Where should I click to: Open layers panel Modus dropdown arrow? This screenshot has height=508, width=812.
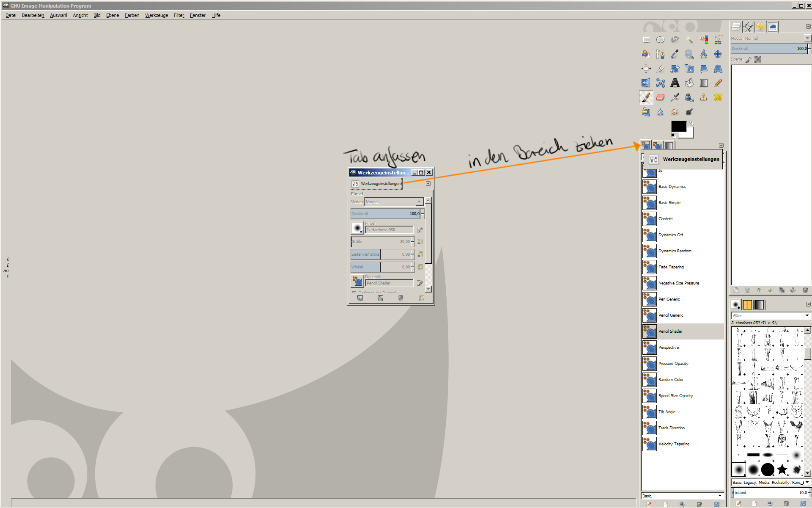click(x=807, y=39)
